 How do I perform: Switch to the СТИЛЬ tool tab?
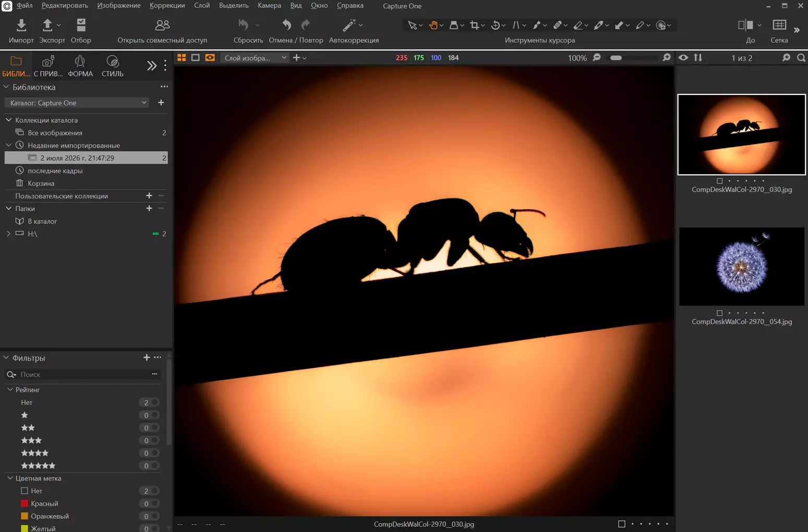coord(112,66)
